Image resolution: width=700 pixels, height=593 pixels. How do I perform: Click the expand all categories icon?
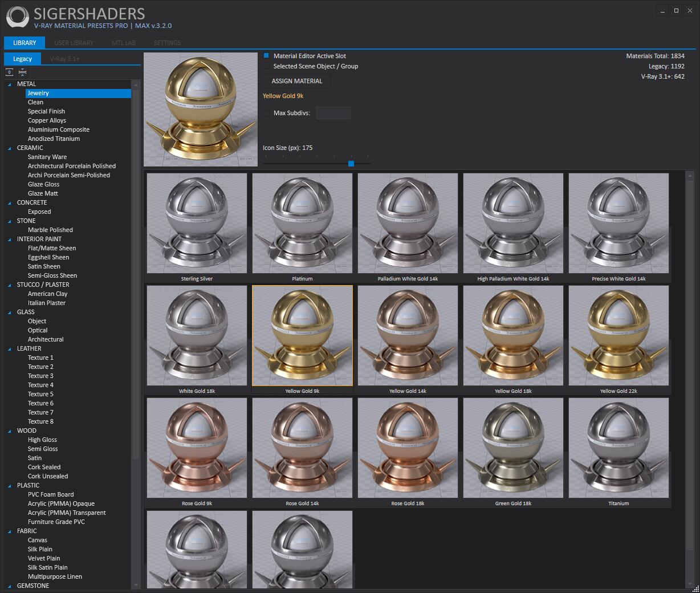[10, 72]
